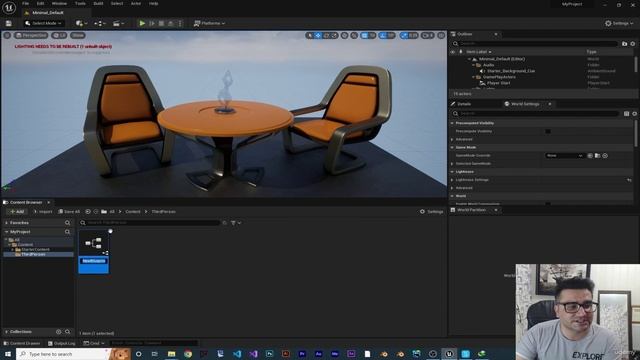
Task: Click the eject button in play controls
Action: [x=171, y=23]
